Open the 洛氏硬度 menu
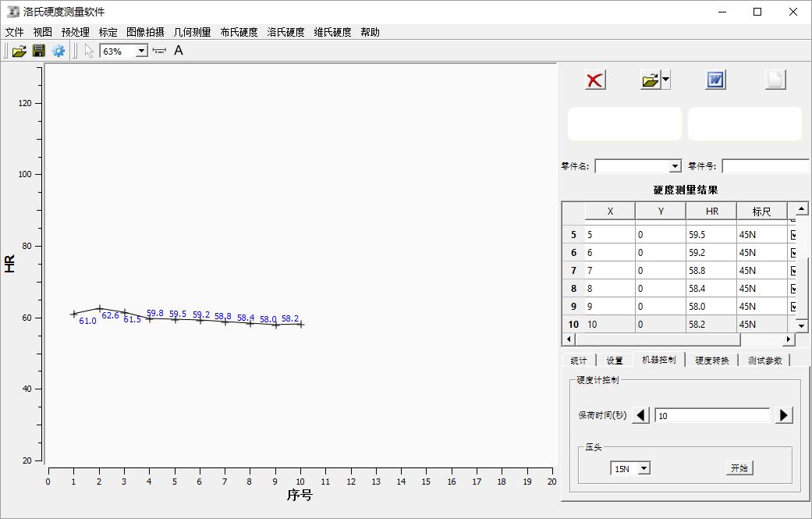This screenshot has width=812, height=519. click(x=285, y=32)
